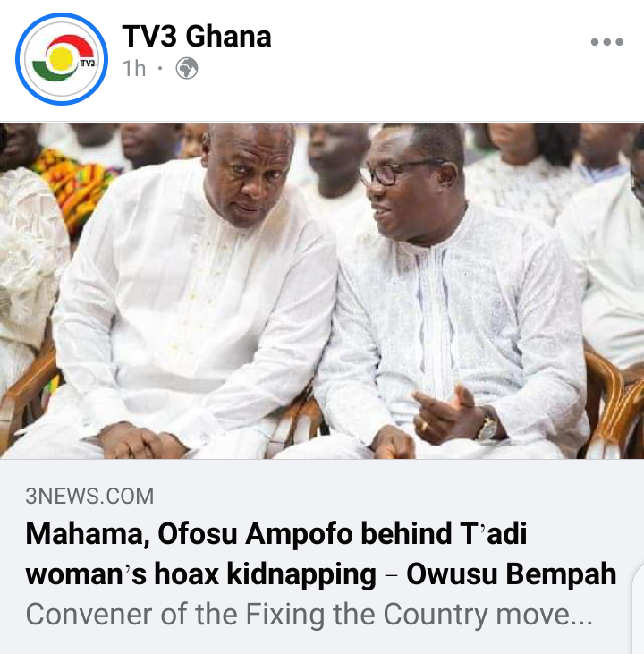Click the 3NEWS.COM source label
Viewport: 644px width, 654px height.
tap(89, 496)
